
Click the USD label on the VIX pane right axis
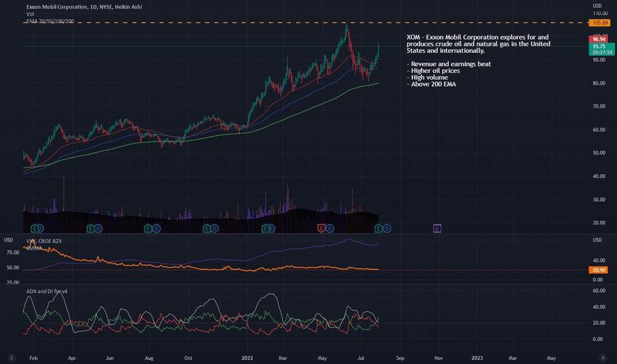597,240
